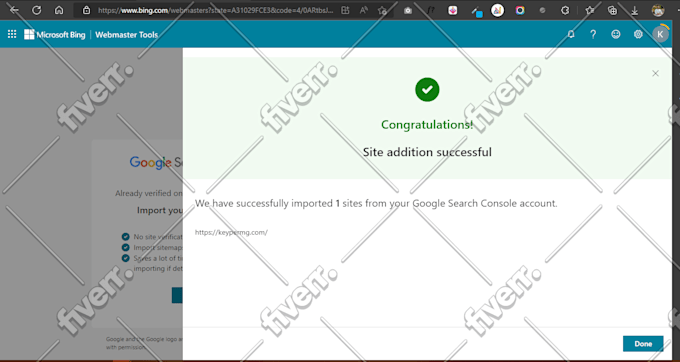This screenshot has width=680, height=362.
Task: Open the Webmaster Tools home link
Action: click(127, 35)
